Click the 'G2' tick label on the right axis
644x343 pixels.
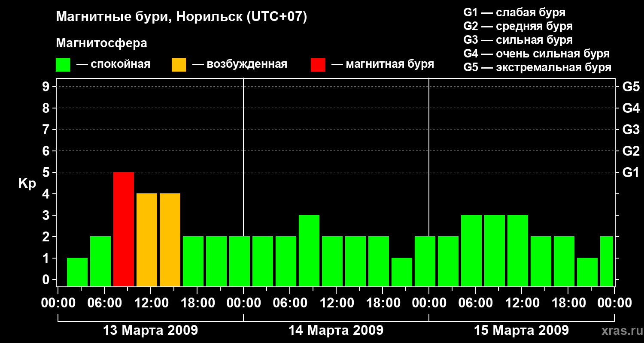point(631,151)
